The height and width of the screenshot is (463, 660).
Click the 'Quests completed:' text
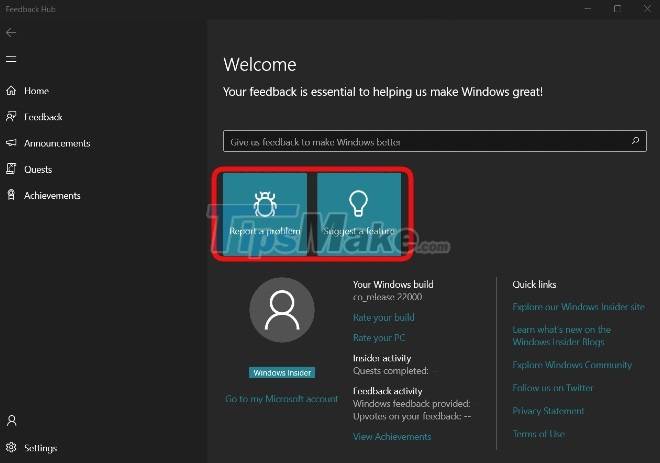(391, 371)
